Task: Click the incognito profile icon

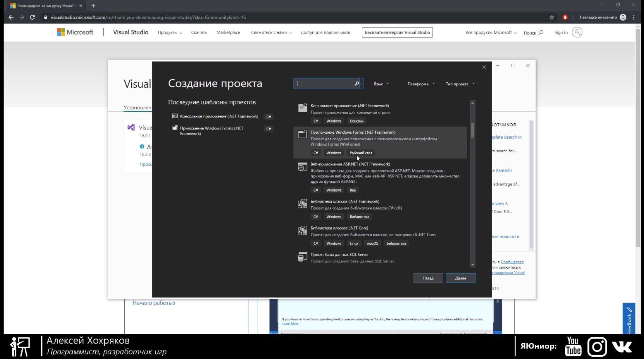Action: 623,17
